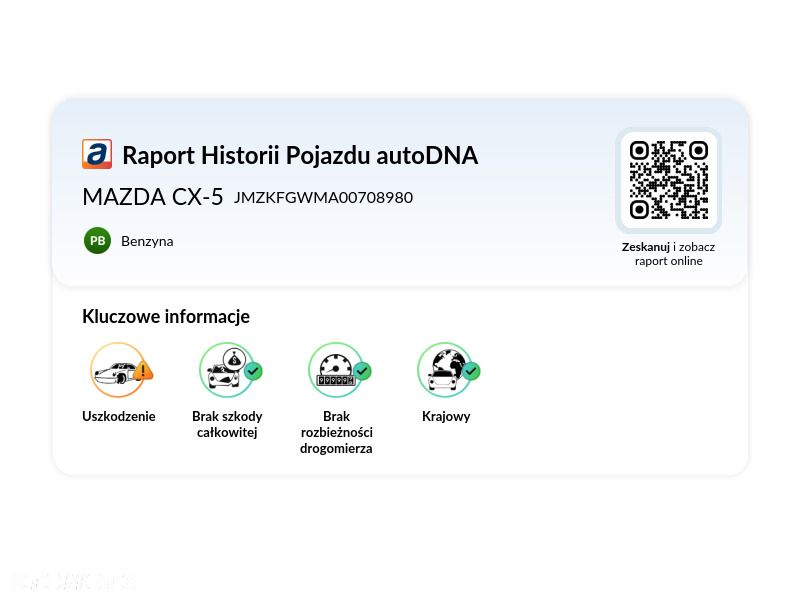The image size is (800, 600).
Task: Click the odometer Brak rozbieżności icon
Action: pos(339,370)
